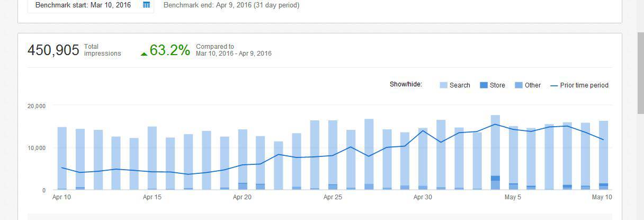Toggle Store series visibility in legend
The image size is (644, 220).
[x=497, y=85]
